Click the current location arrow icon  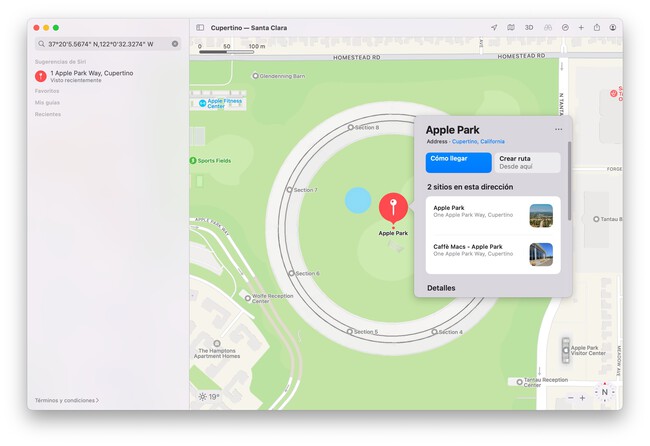[x=494, y=28]
